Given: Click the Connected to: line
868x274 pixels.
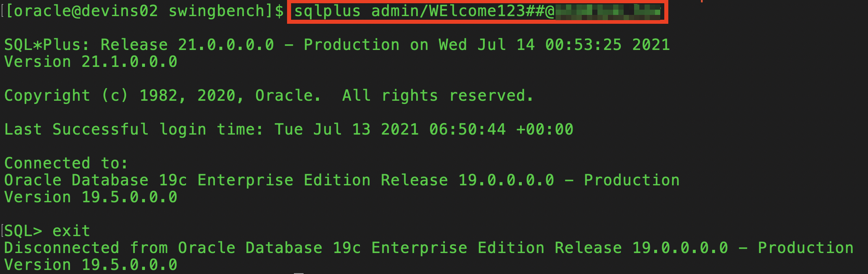Looking at the screenshot, I should (66, 164).
